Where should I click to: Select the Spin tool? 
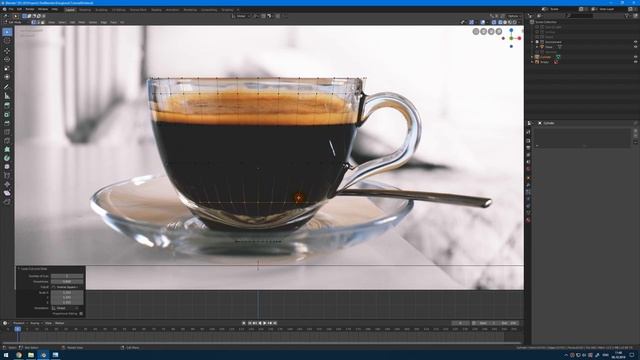[7, 158]
